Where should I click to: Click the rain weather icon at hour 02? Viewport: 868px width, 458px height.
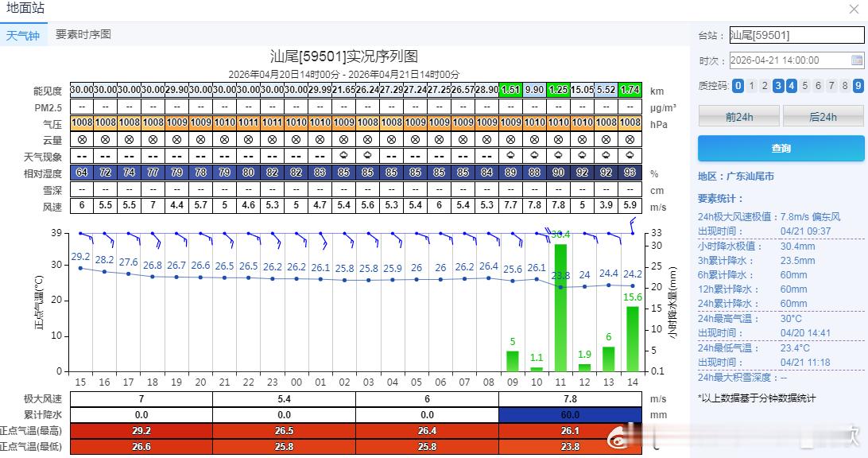pyautogui.click(x=343, y=156)
